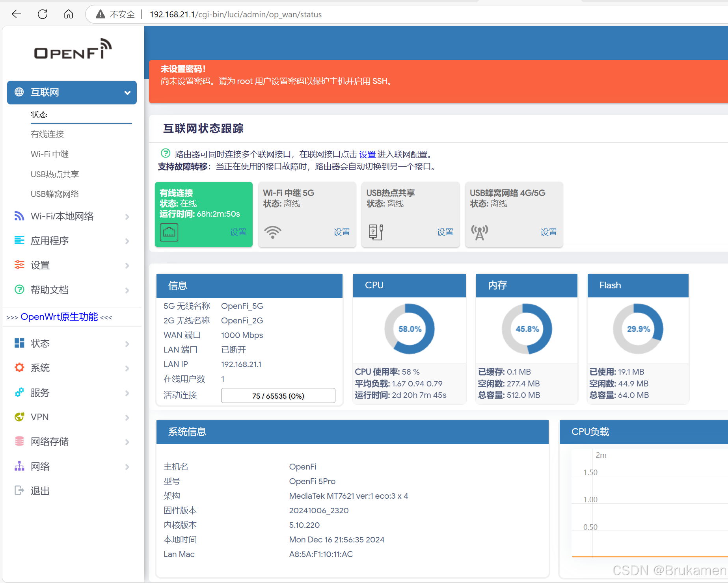The height and width of the screenshot is (583, 728).
Task: Open USB热点共享 submenu item
Action: (55, 174)
